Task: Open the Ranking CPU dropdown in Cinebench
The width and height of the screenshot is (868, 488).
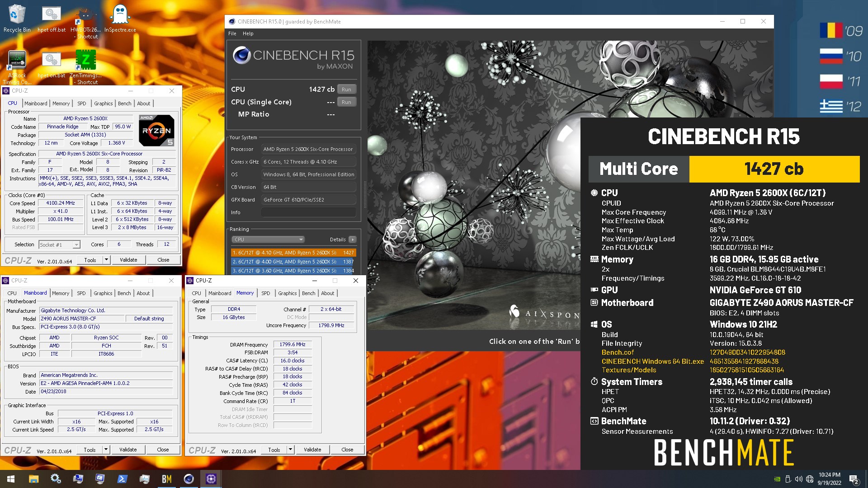Action: (x=268, y=239)
